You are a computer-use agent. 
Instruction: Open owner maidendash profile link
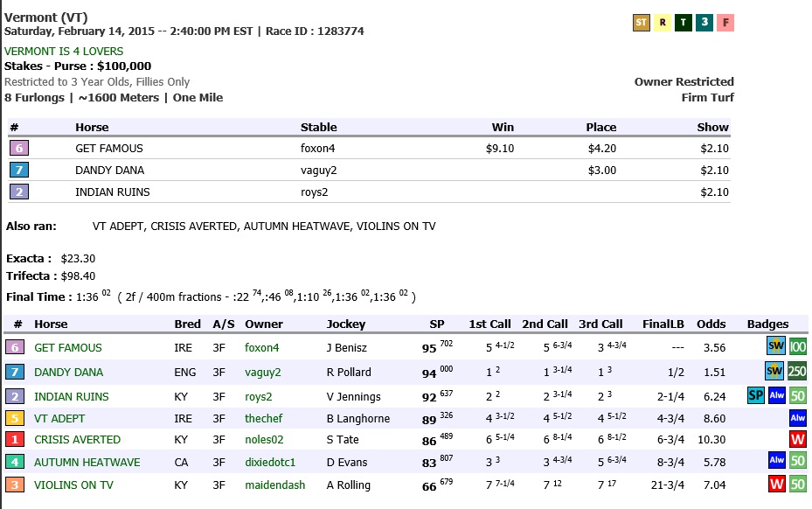click(x=275, y=485)
